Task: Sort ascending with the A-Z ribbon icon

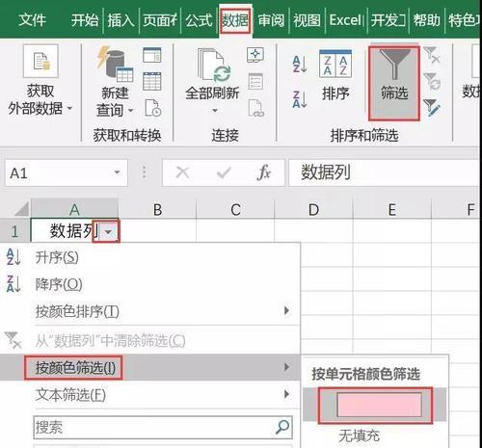Action: tap(300, 64)
